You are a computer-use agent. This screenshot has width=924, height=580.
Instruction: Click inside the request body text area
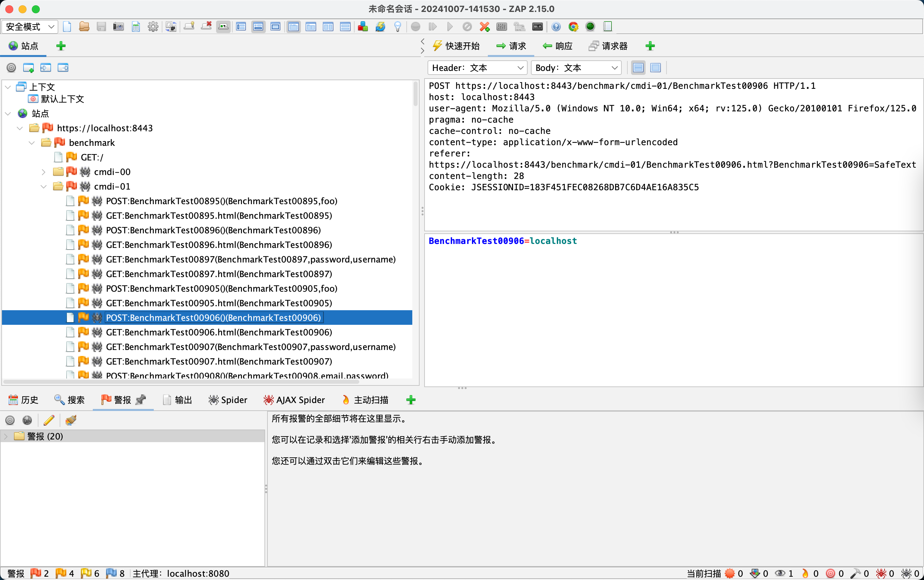tap(673, 310)
